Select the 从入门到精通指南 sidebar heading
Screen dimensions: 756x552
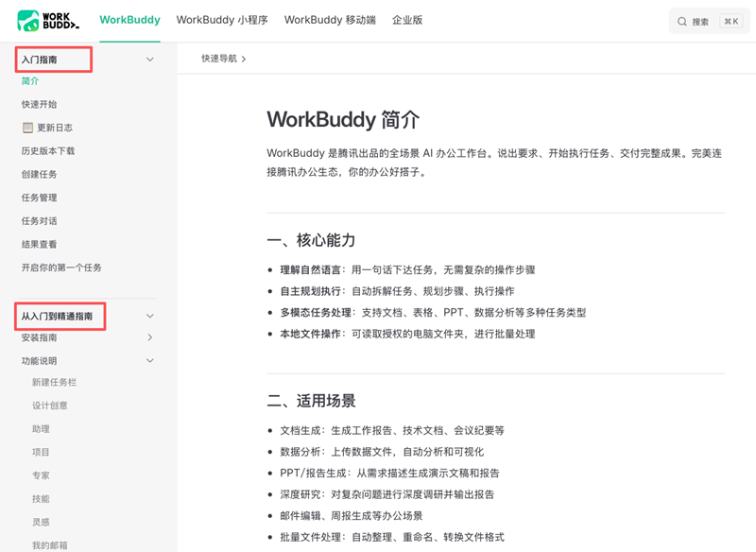click(x=57, y=317)
